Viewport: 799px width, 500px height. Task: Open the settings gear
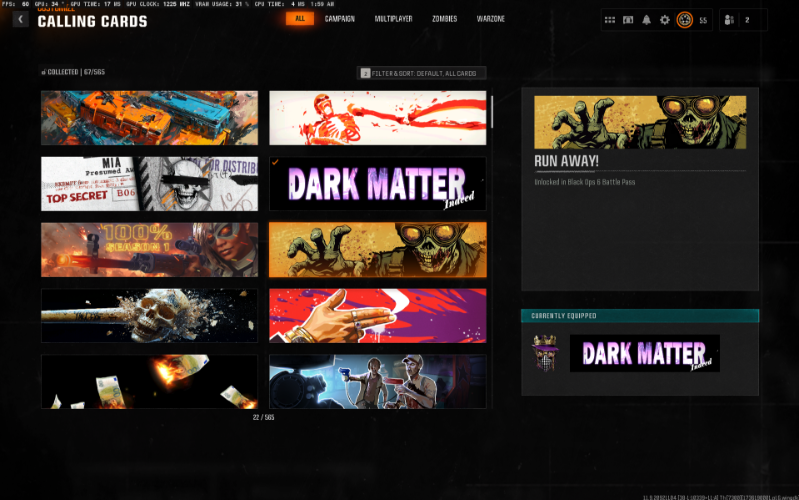[664, 20]
